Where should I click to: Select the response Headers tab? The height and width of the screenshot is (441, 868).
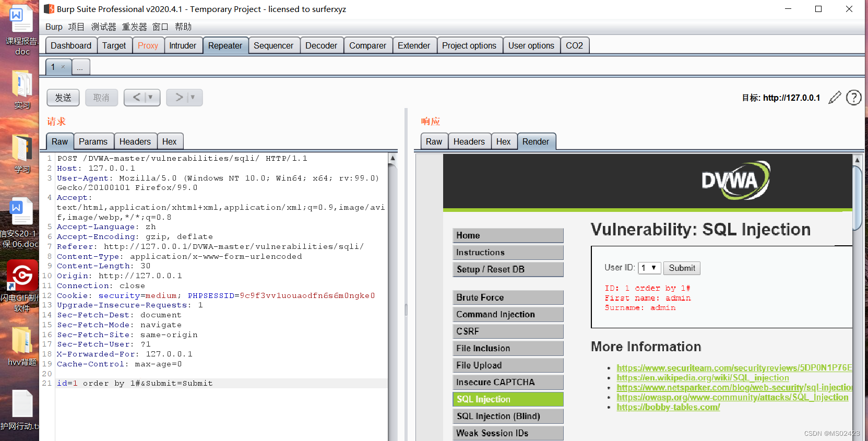(x=469, y=141)
